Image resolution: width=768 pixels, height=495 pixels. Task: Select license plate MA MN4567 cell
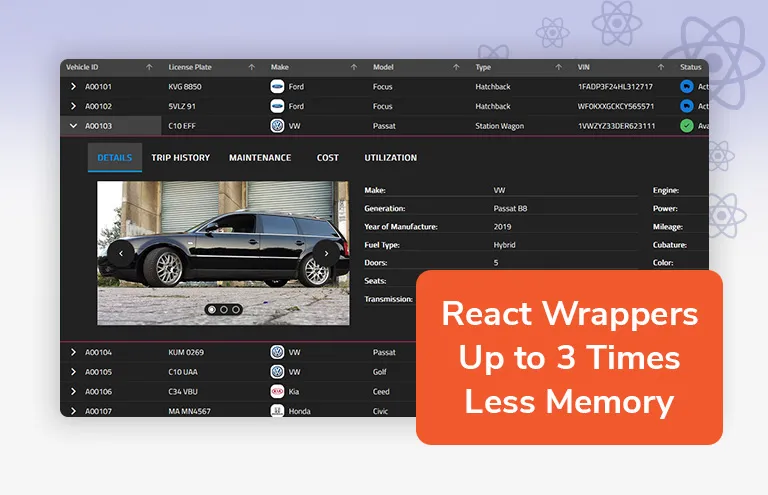pos(189,411)
